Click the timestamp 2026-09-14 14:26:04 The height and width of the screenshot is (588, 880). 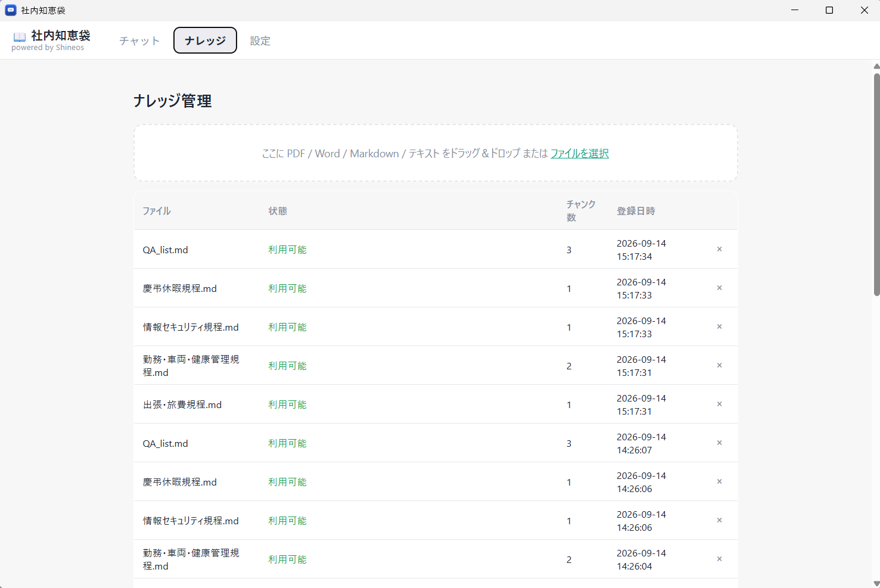(x=641, y=559)
